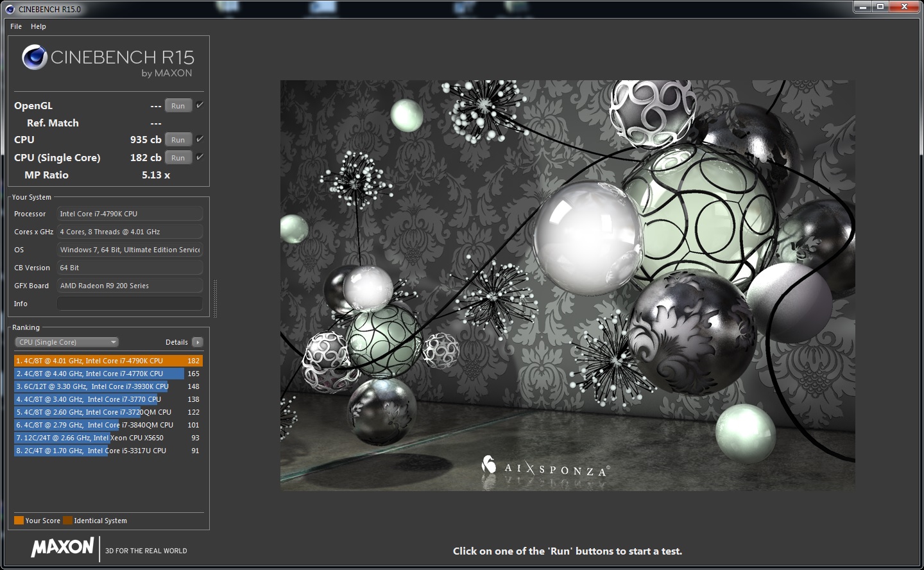Expand ranking Details arrow button
Viewport: 924px width, 570px height.
point(198,342)
